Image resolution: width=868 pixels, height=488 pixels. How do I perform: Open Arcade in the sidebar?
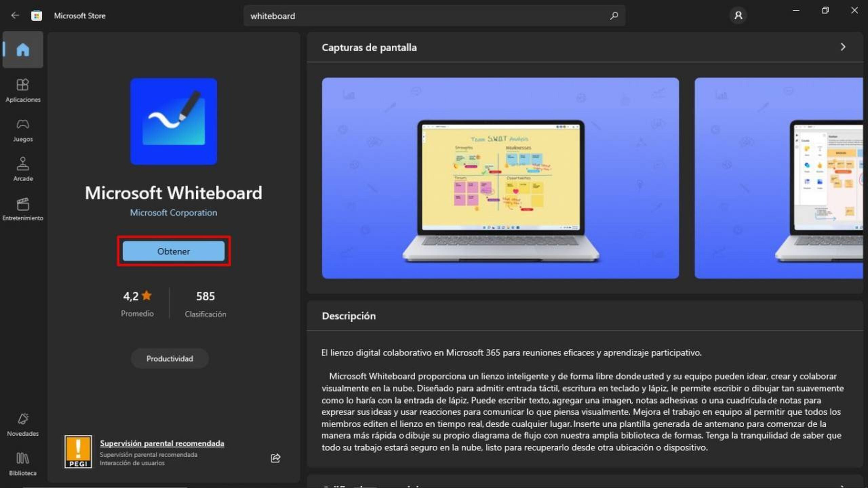[23, 169]
